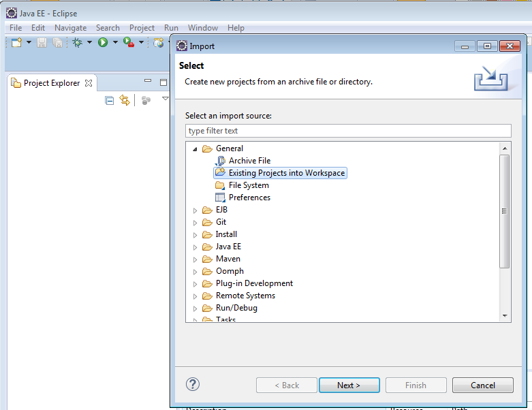Select the Maven folder label
532x410 pixels.
point(228,259)
